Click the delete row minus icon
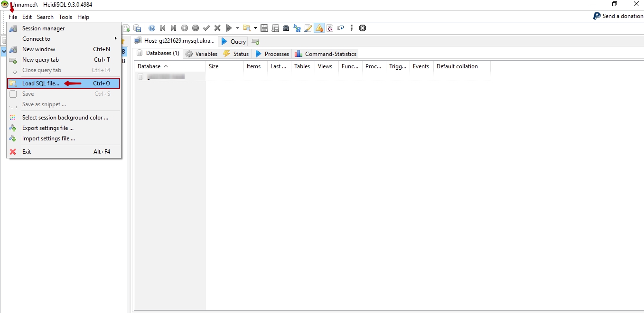Image resolution: width=644 pixels, height=313 pixels. tap(196, 28)
